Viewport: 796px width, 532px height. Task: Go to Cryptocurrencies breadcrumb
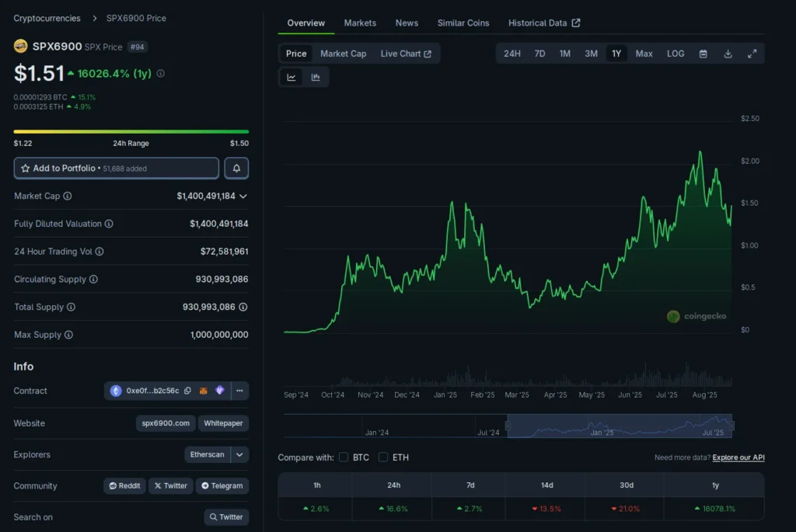tap(47, 19)
